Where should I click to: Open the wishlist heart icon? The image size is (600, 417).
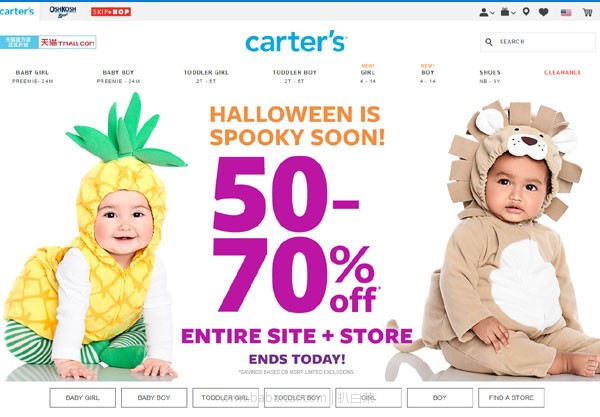tap(543, 12)
